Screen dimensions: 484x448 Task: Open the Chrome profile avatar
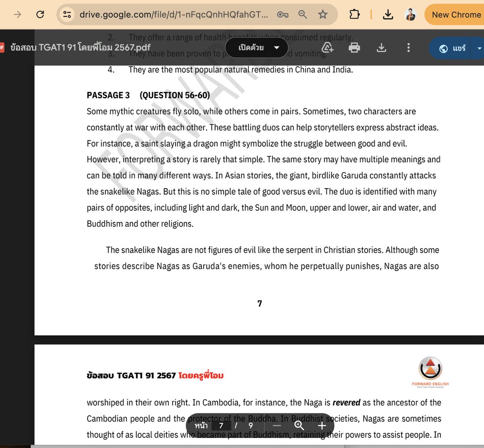tap(410, 15)
